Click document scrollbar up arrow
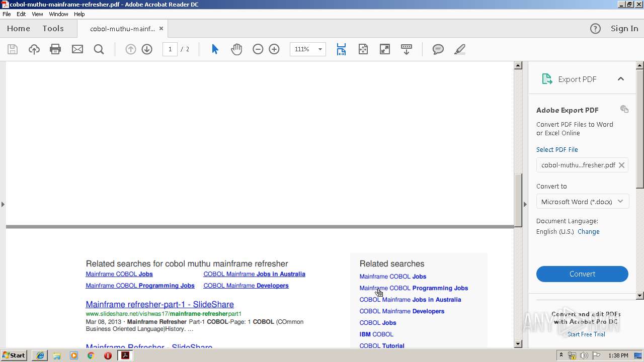Viewport: 644px width, 362px height. pyautogui.click(x=518, y=65)
